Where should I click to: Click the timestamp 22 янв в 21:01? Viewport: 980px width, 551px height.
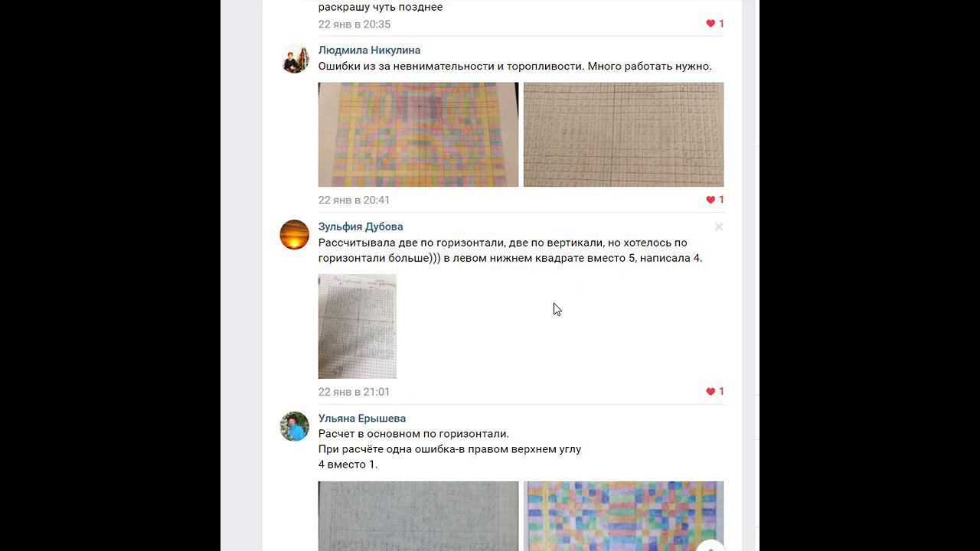coord(354,391)
